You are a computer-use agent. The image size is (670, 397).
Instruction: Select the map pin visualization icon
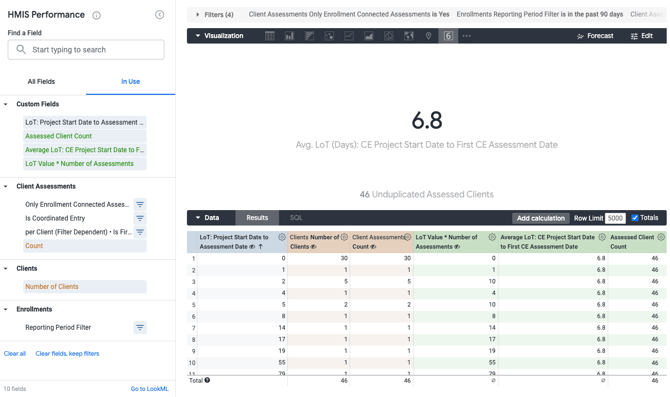click(429, 36)
